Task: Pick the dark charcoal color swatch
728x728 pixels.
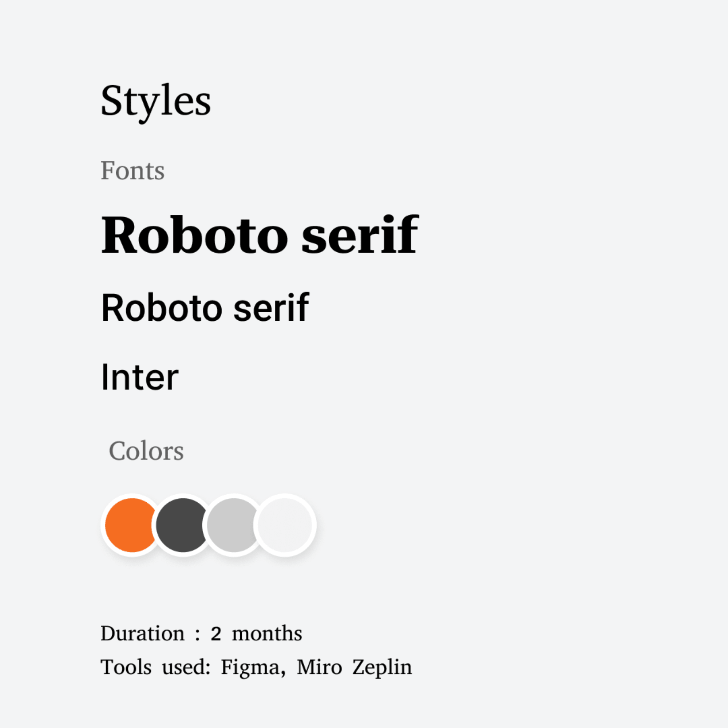Action: pyautogui.click(x=183, y=525)
